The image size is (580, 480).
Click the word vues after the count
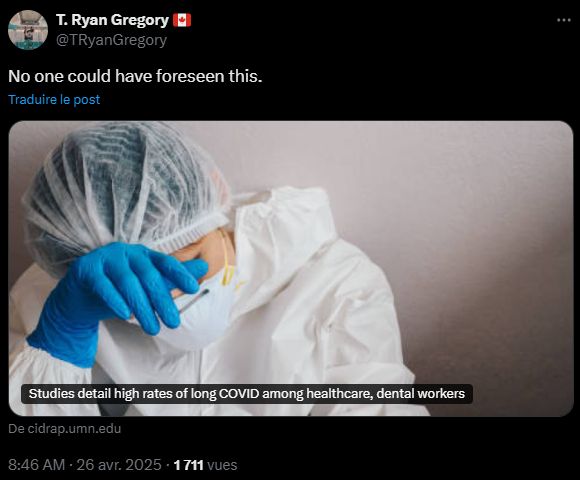click(x=222, y=465)
